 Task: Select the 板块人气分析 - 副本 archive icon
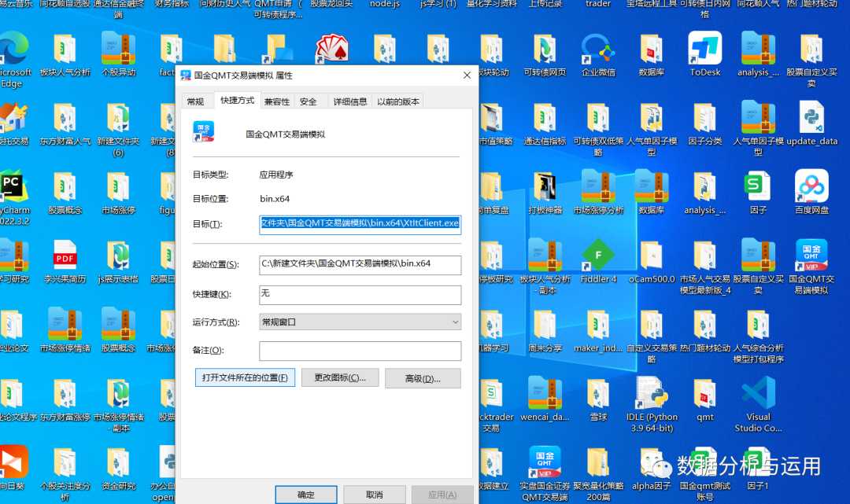[x=545, y=267]
